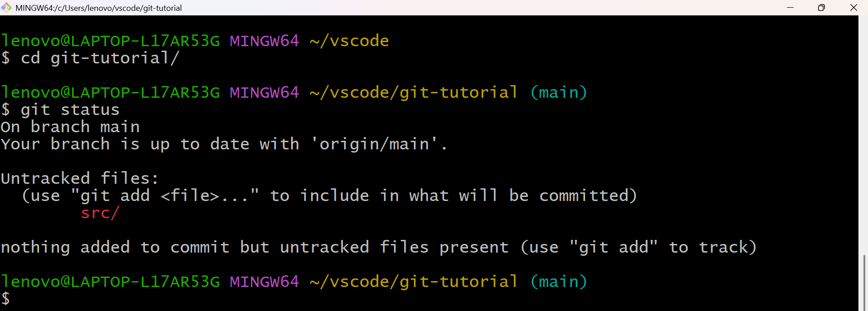Click the yellow ~/vscode path text

[349, 40]
